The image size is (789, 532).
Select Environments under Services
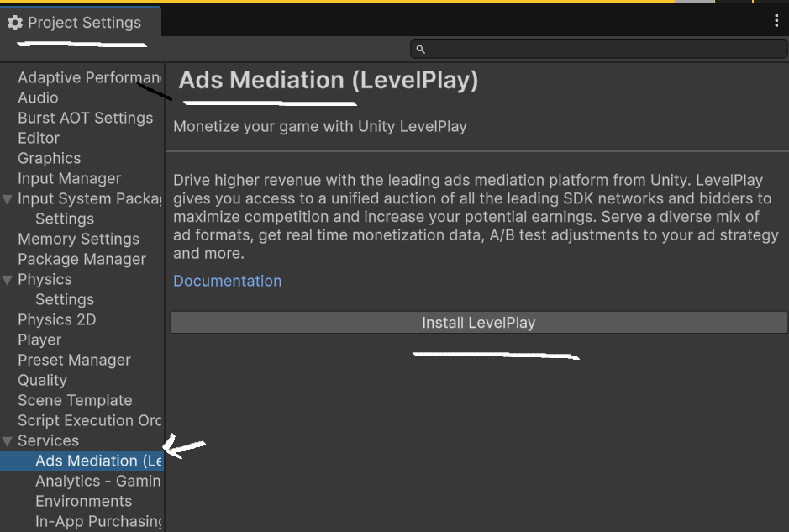click(83, 501)
